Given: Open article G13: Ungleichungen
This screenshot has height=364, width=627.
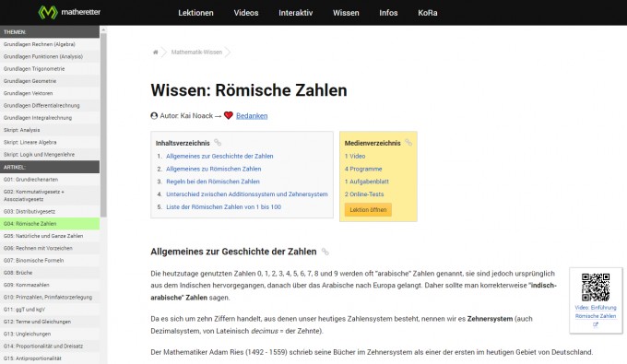Looking at the screenshot, I should 50,334.
